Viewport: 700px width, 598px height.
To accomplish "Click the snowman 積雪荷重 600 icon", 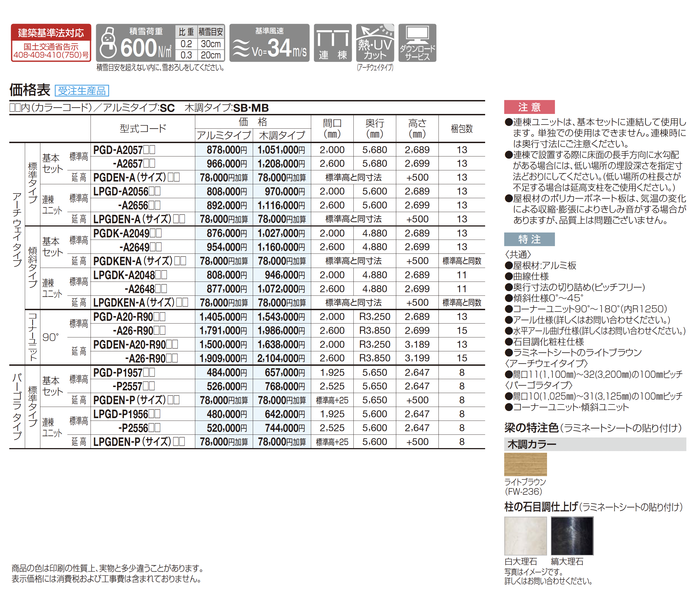I will (x=135, y=43).
